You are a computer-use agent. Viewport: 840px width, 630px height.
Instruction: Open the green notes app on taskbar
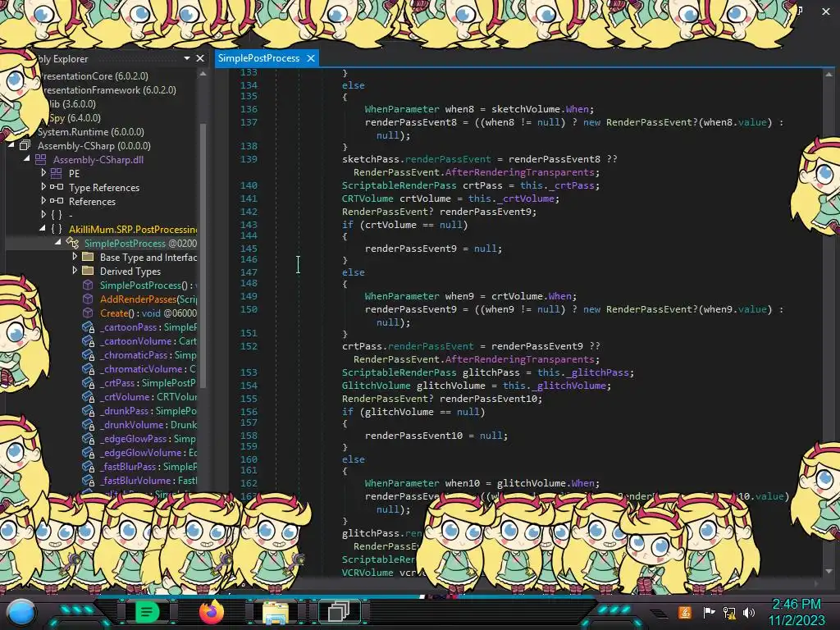pos(146,612)
